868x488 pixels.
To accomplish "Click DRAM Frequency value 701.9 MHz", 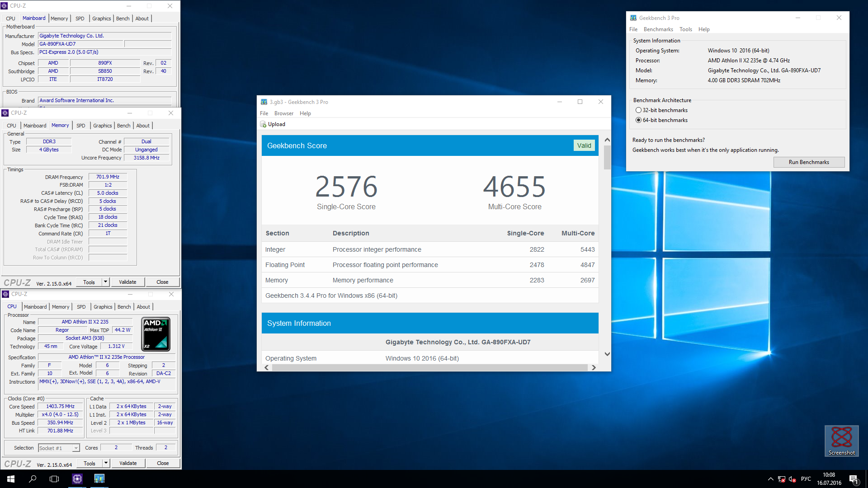I will (x=108, y=177).
